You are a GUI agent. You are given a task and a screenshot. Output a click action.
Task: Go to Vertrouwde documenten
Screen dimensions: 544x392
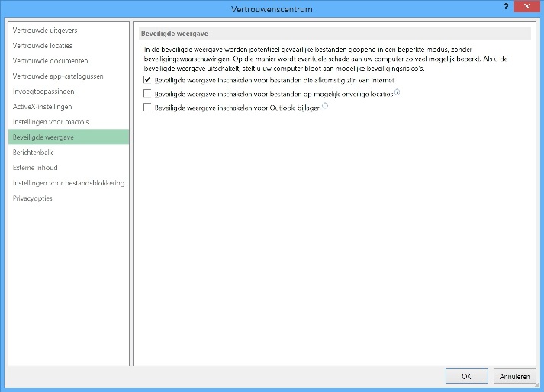pos(50,61)
